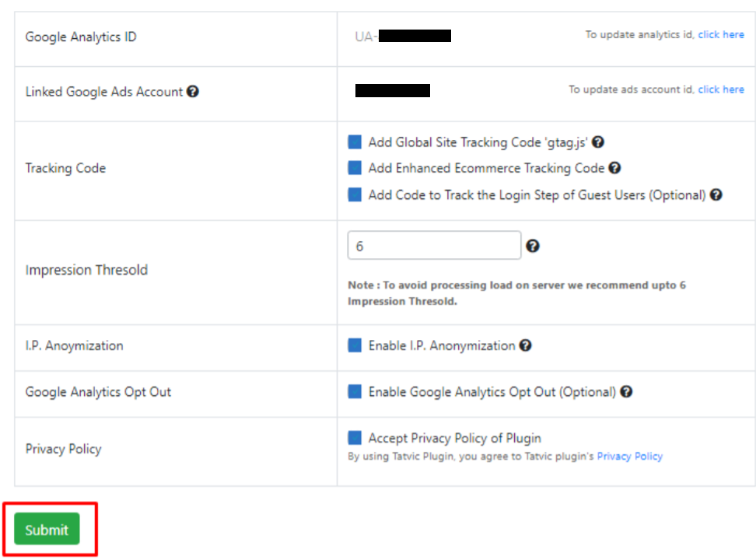Toggle Add Global Site Tracking Code checkbox
Screen dimensions: 756x560
[355, 142]
